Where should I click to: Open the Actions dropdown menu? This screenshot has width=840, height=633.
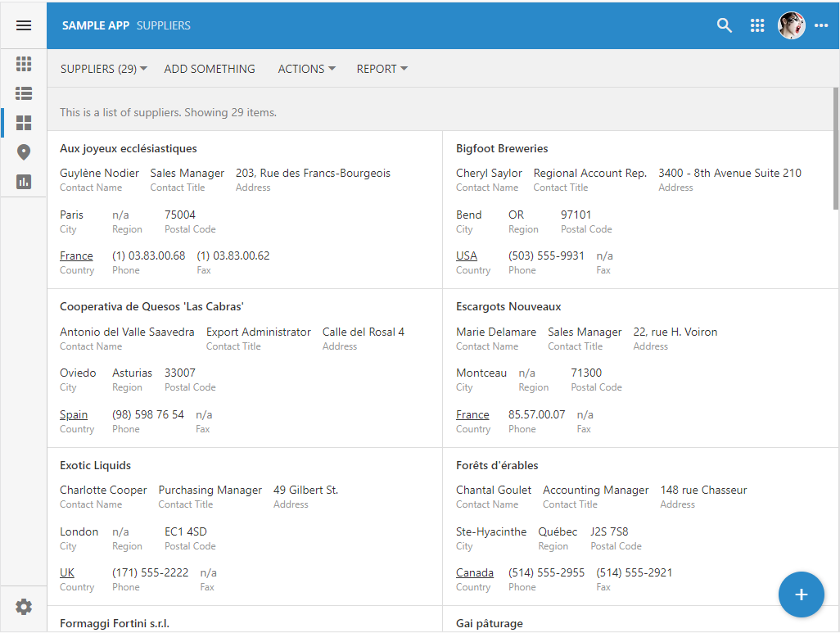click(306, 69)
